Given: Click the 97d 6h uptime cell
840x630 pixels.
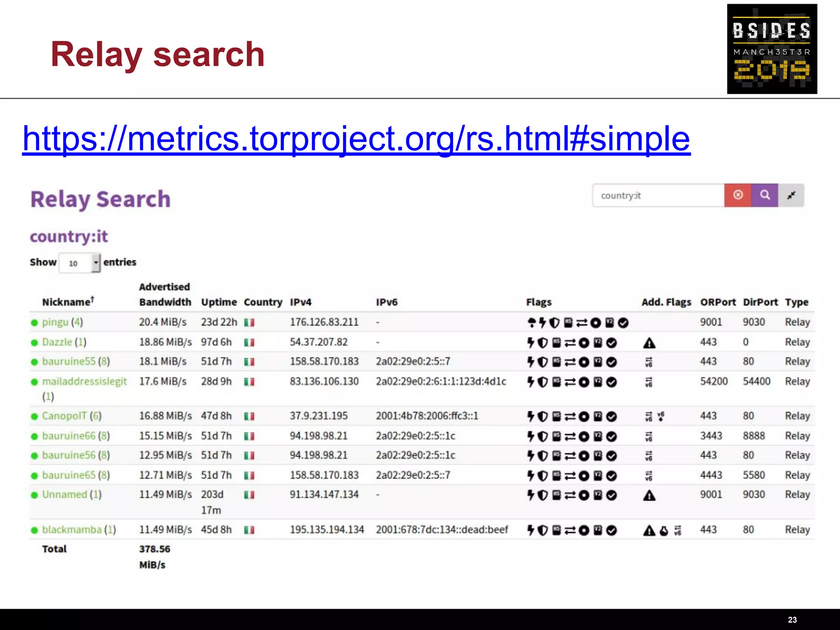Looking at the screenshot, I should pos(216,342).
